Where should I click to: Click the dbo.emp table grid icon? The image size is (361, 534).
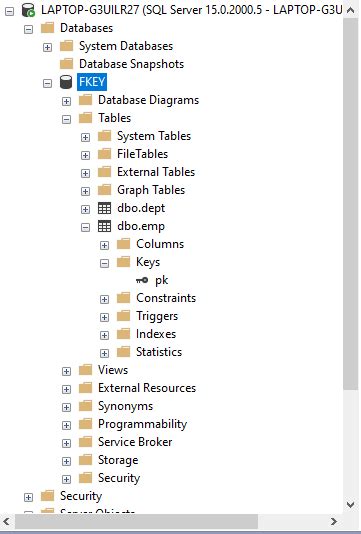pyautogui.click(x=104, y=226)
